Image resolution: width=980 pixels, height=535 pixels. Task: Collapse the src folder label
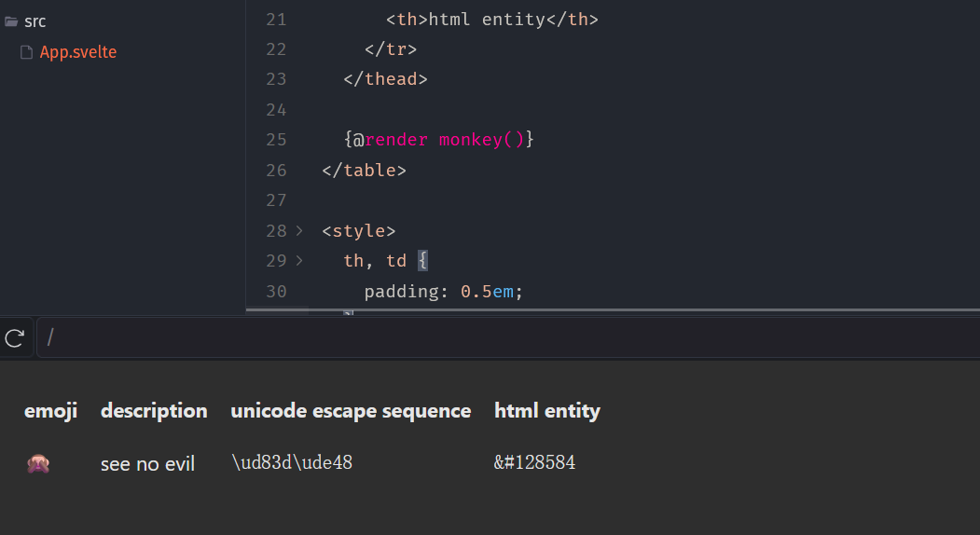[35, 21]
